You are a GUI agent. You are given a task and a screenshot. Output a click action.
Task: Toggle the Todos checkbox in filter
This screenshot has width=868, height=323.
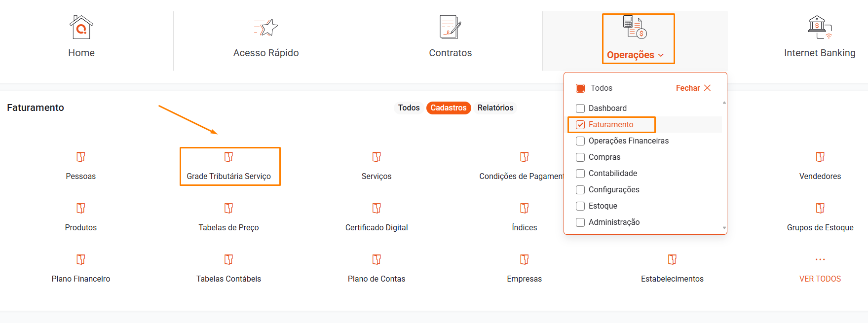(581, 88)
